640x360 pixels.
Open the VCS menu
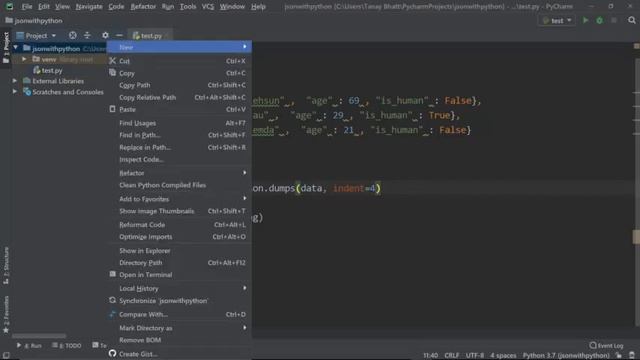[208, 7]
